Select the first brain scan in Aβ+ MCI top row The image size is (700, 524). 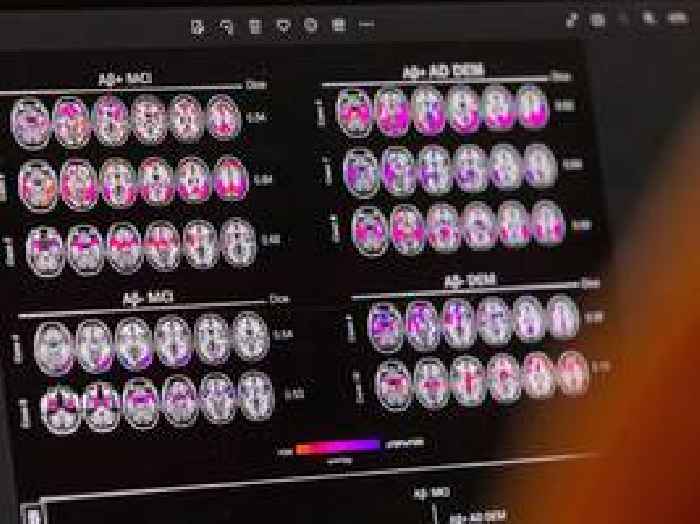coord(30,122)
